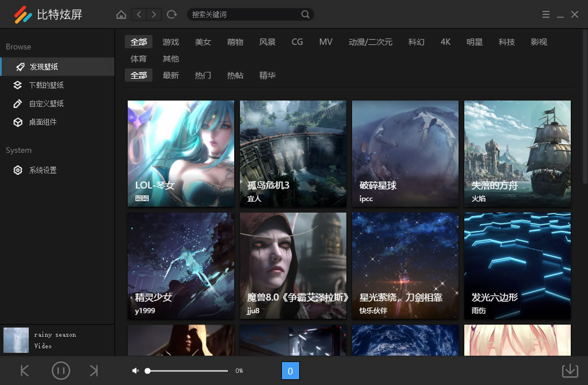The image size is (588, 385).
Task: Click the author name y1999
Action: 145,310
